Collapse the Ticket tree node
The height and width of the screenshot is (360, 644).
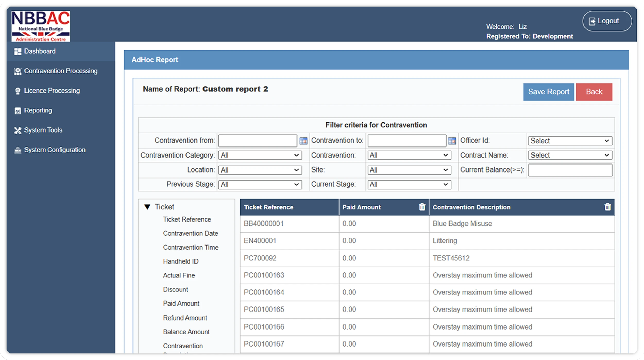coord(147,207)
